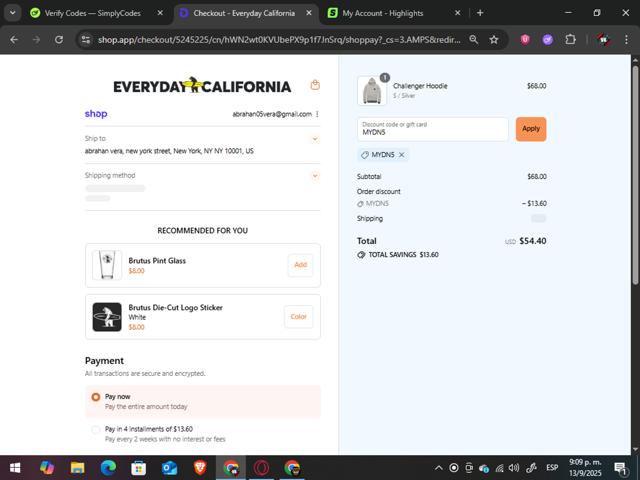Add Brutus Pint Glass to order
The width and height of the screenshot is (640, 480).
tap(300, 265)
